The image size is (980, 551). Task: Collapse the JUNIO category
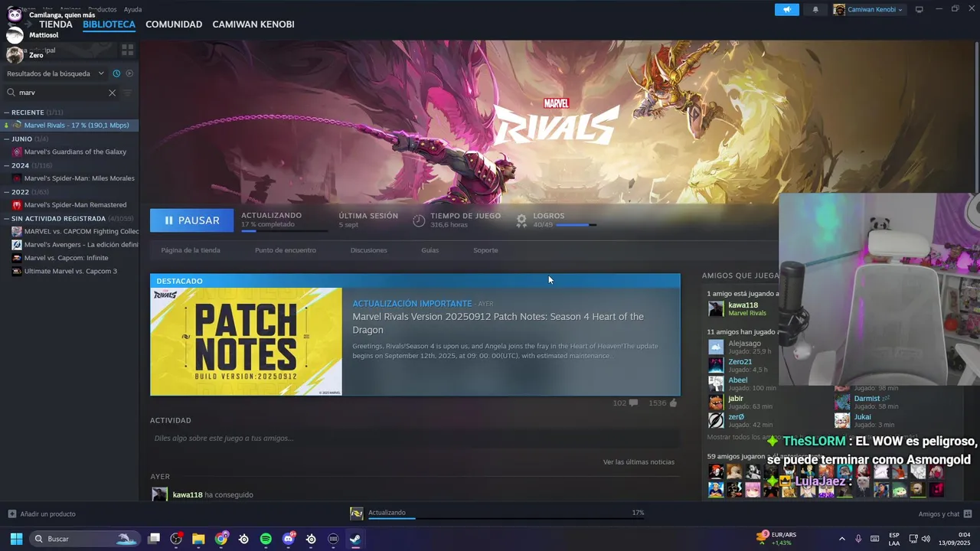6,139
